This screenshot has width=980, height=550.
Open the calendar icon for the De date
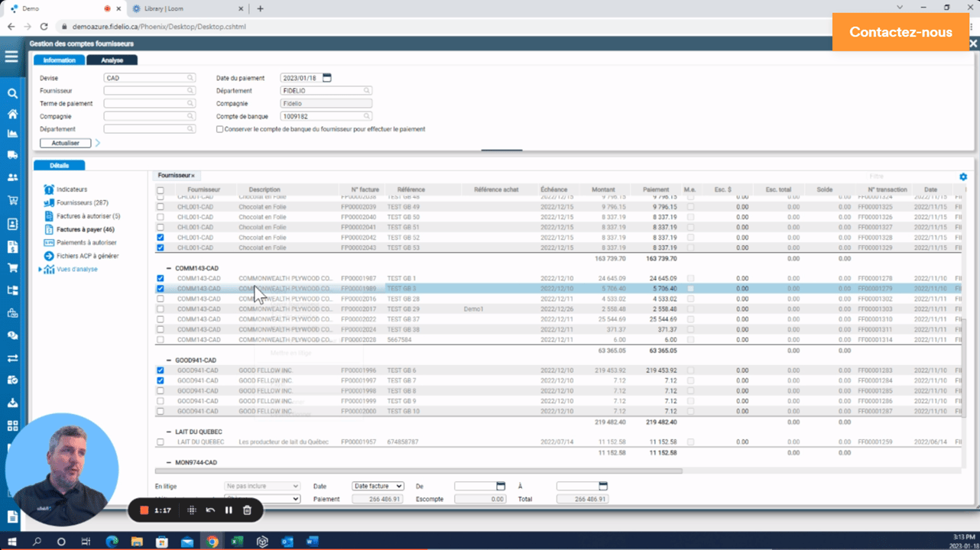pyautogui.click(x=501, y=486)
